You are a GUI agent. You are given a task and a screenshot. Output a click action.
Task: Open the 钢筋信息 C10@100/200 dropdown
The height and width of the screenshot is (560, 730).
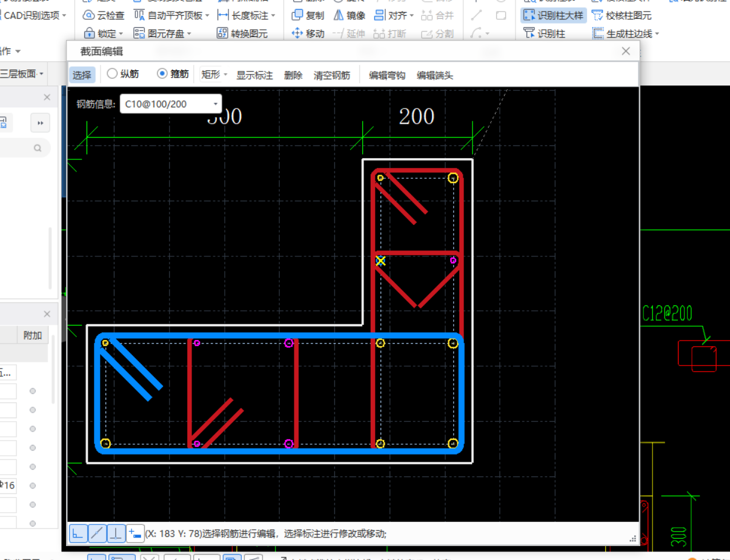(x=171, y=104)
